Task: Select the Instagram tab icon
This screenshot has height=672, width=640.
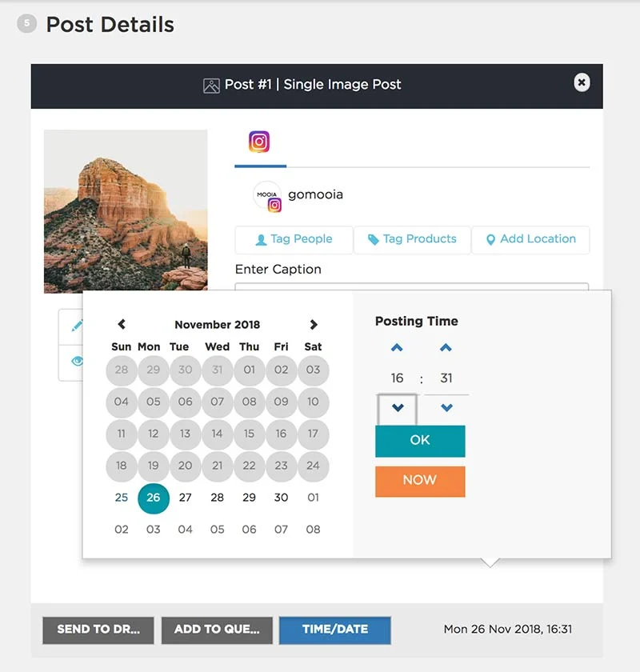Action: (259, 142)
